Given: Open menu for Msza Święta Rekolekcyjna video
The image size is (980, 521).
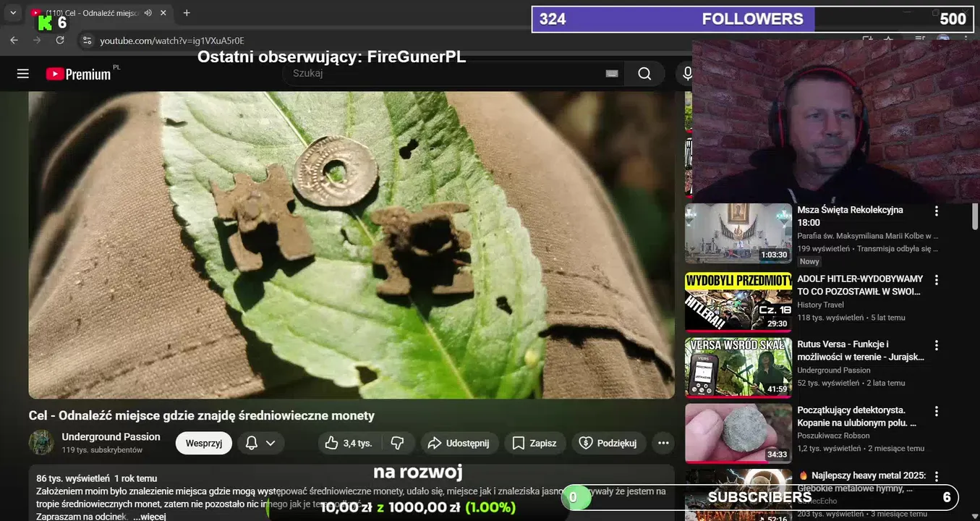Looking at the screenshot, I should [937, 211].
